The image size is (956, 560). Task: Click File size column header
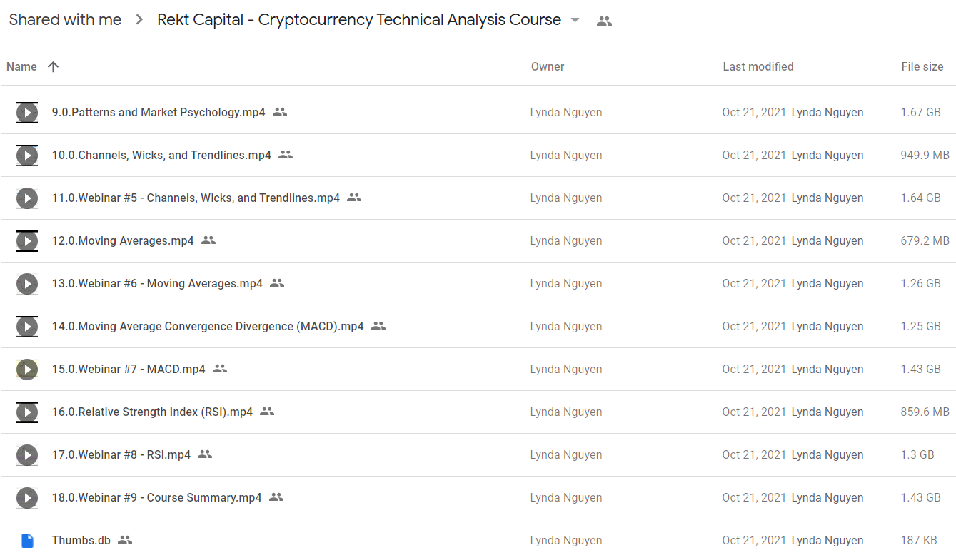coord(922,66)
